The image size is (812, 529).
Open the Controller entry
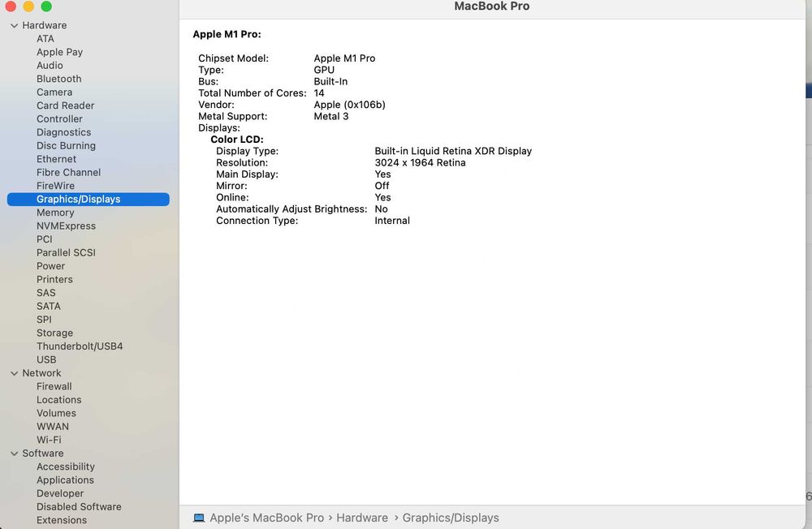click(x=59, y=119)
